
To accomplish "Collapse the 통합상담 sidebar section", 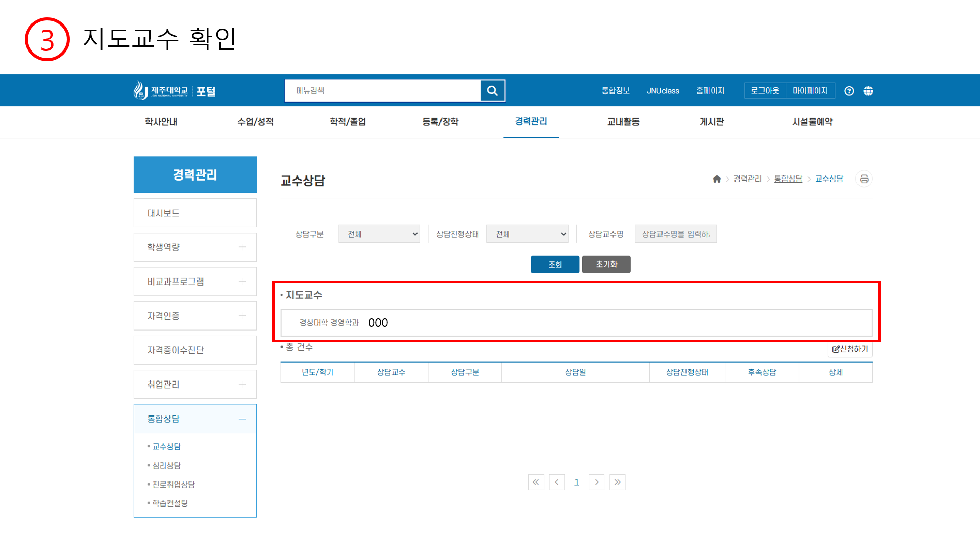I will tap(242, 419).
